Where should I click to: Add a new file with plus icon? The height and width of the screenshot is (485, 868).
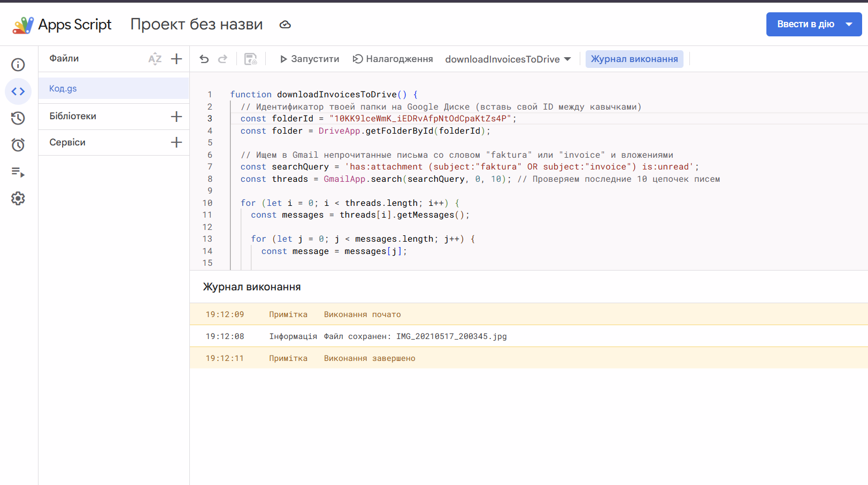(x=176, y=59)
